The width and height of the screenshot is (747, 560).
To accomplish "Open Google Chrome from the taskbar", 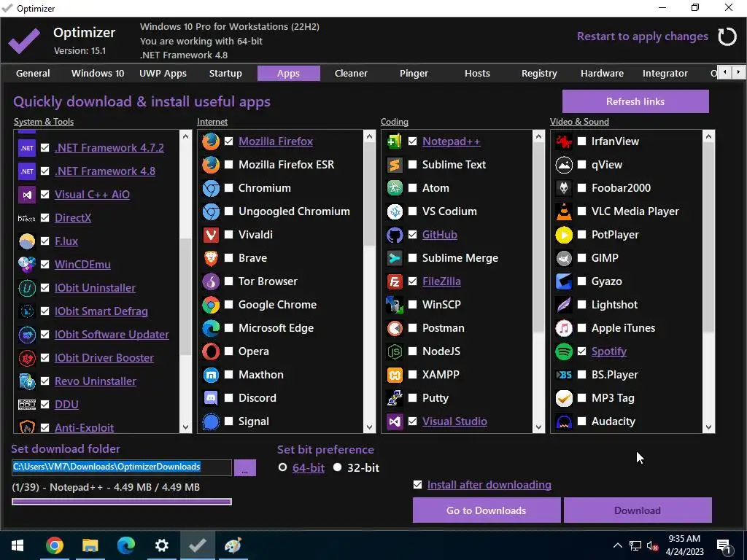I will (x=54, y=545).
